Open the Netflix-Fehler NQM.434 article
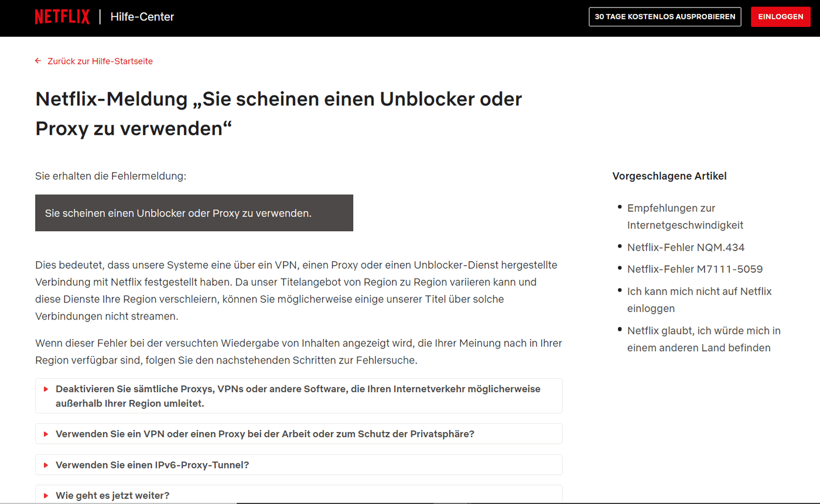 [x=685, y=247]
